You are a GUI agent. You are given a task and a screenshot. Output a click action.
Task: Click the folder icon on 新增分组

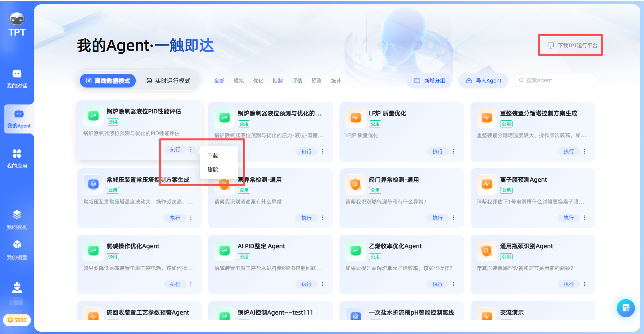point(417,80)
